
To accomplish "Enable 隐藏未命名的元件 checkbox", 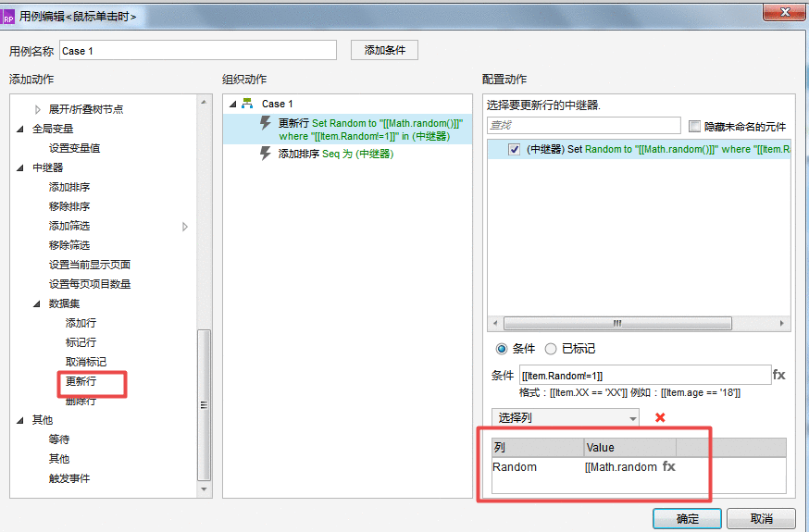I will pyautogui.click(x=694, y=127).
